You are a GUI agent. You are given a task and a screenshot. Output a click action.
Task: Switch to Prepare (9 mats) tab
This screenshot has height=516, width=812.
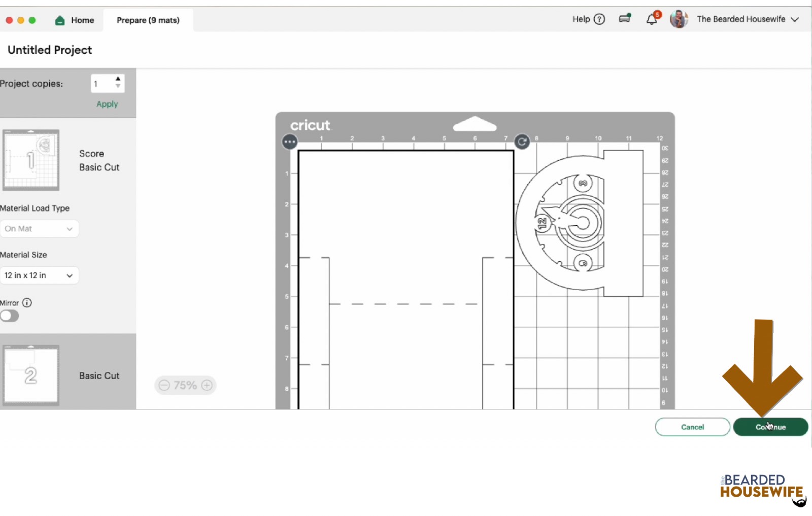(148, 20)
